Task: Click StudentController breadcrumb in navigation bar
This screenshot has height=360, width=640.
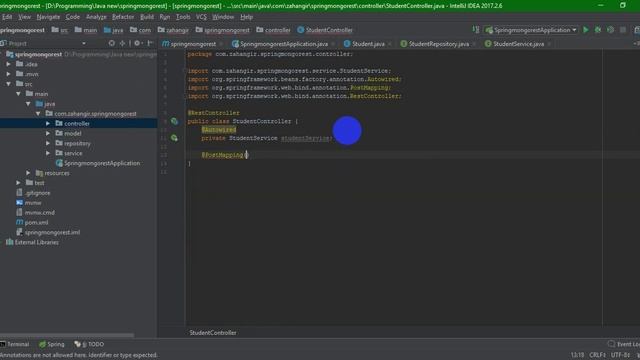Action: [x=325, y=30]
